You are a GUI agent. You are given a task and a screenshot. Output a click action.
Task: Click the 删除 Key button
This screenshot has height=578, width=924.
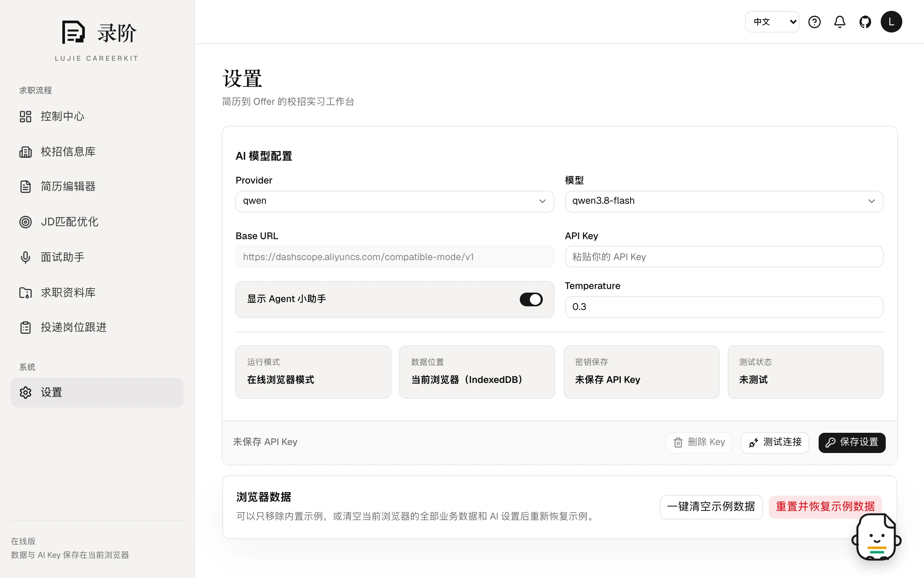[699, 442]
